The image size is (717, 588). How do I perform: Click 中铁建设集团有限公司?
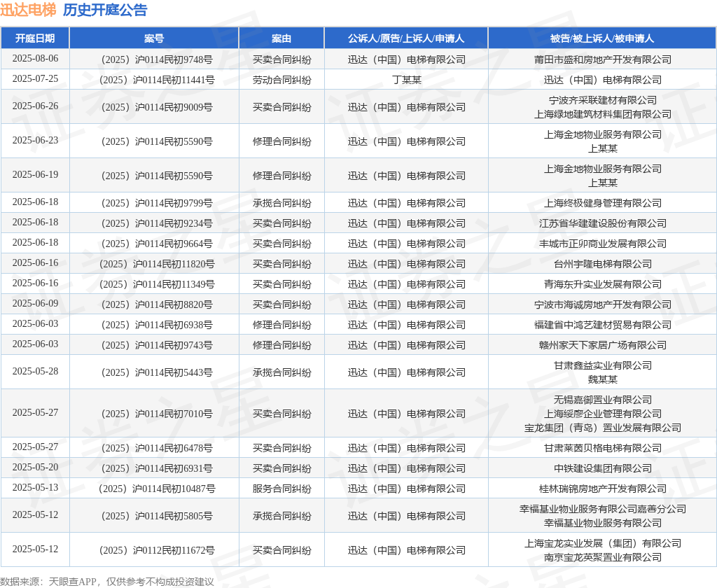pos(603,469)
